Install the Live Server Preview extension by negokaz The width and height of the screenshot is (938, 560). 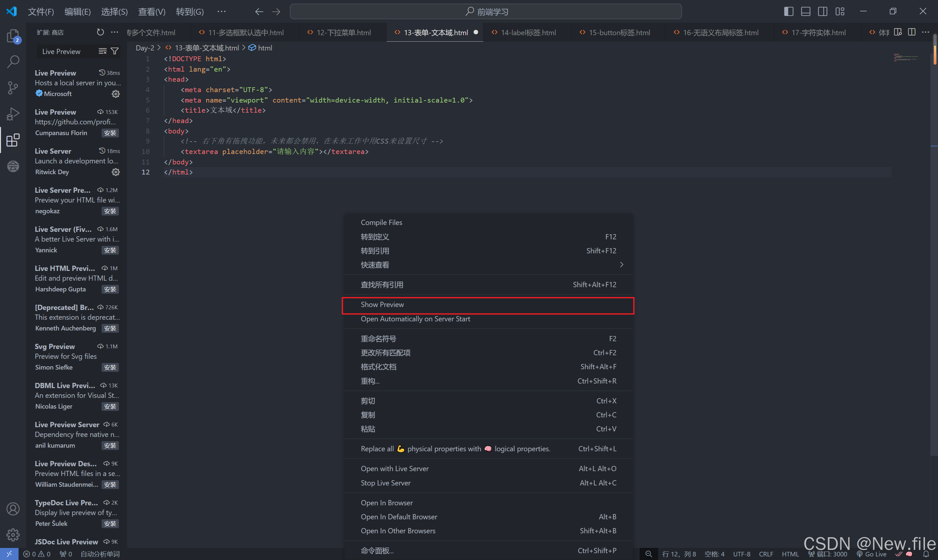coord(110,211)
